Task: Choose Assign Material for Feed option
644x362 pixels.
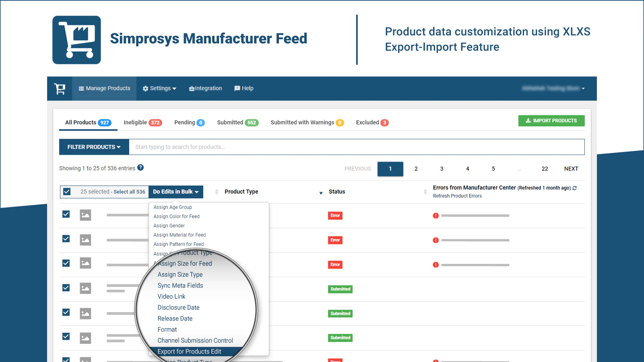Action: [180, 235]
